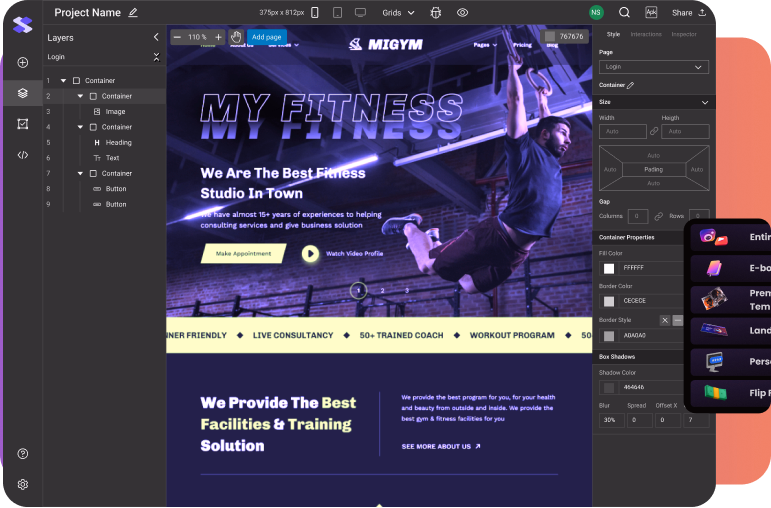Collapse the row 1 Container tree item
771x508 pixels.
point(63,81)
